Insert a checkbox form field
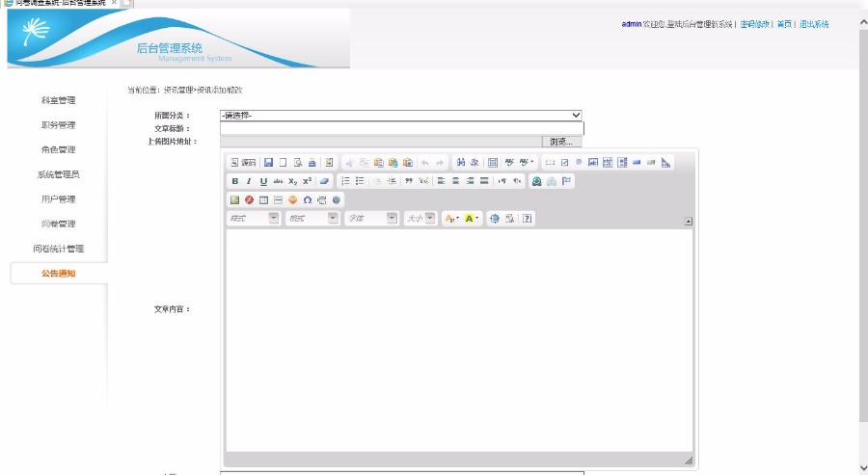 tap(564, 163)
